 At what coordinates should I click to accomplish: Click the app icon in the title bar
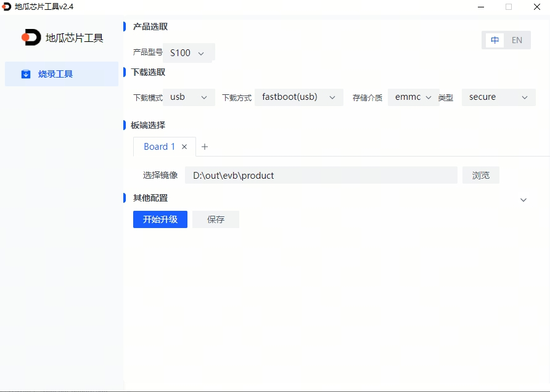pos(7,7)
